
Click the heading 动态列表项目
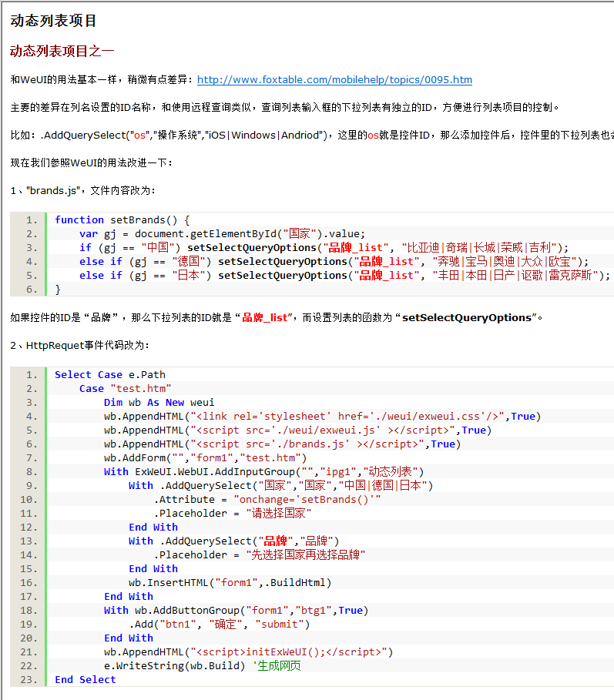pyautogui.click(x=54, y=21)
